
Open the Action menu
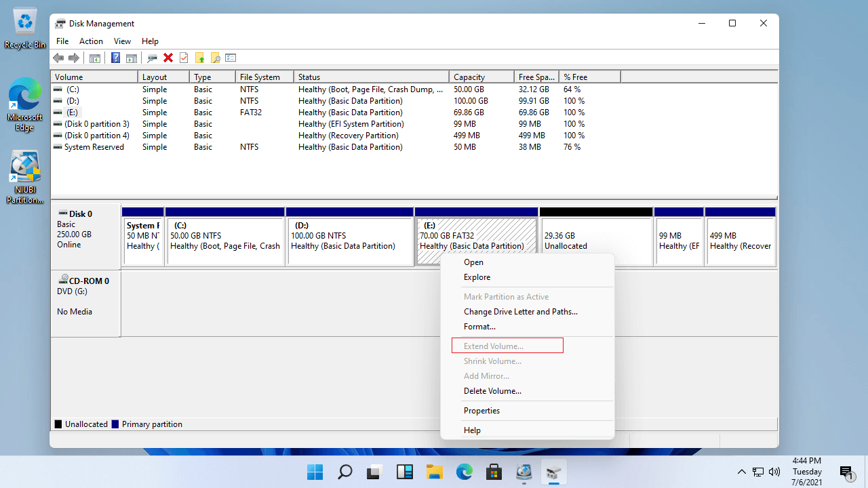click(91, 41)
